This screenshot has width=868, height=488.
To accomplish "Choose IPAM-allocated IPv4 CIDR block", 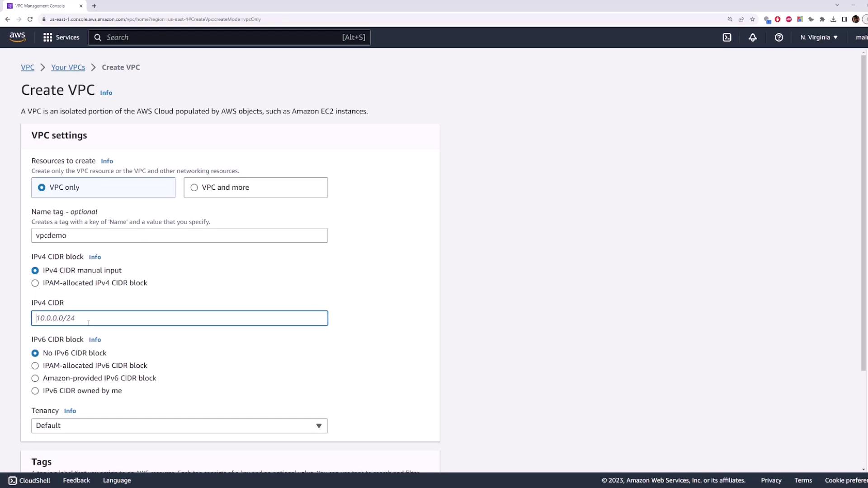I will (x=35, y=283).
